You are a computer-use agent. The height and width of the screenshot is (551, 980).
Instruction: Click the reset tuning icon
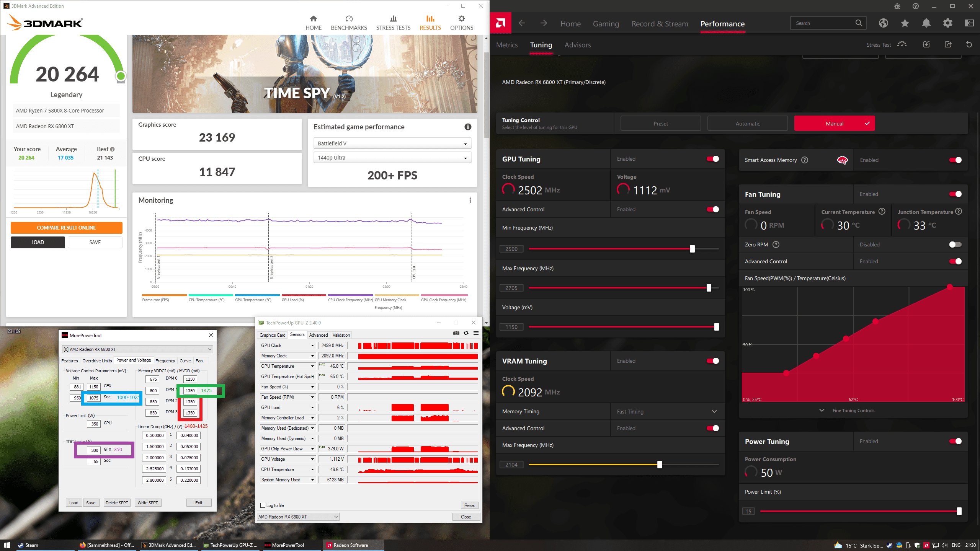[969, 45]
